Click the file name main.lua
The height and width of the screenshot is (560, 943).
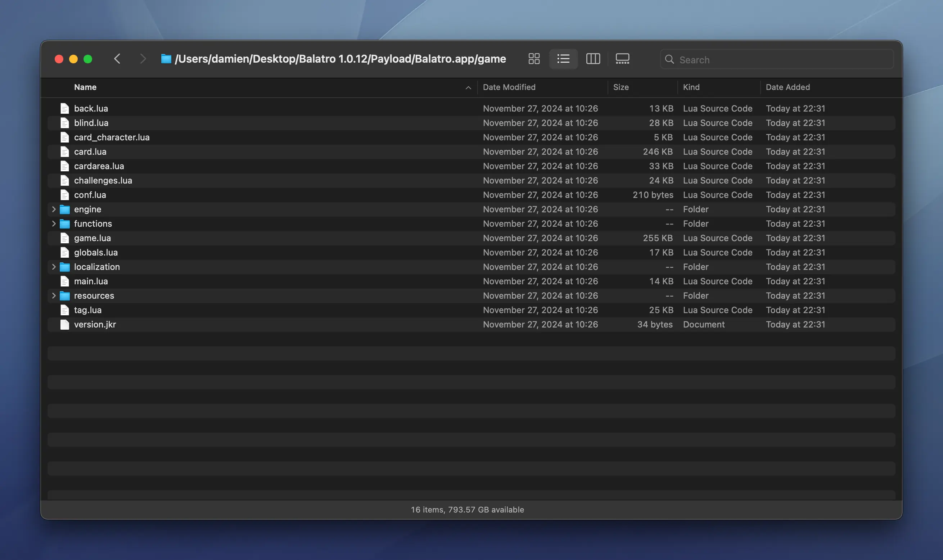point(91,281)
